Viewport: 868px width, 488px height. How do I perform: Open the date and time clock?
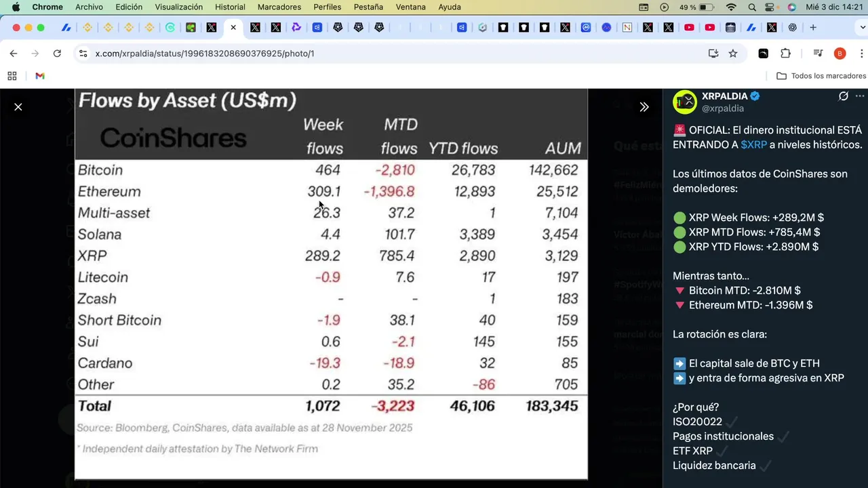[834, 7]
